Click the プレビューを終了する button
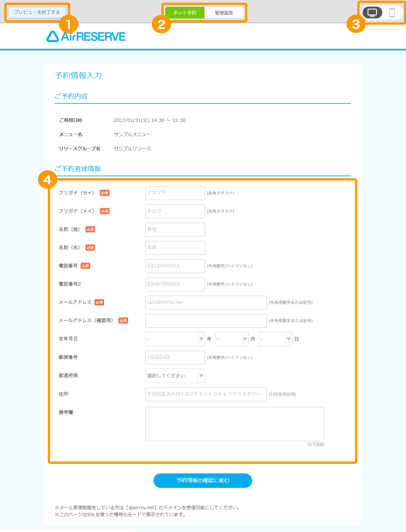This screenshot has width=406, height=532. (37, 12)
